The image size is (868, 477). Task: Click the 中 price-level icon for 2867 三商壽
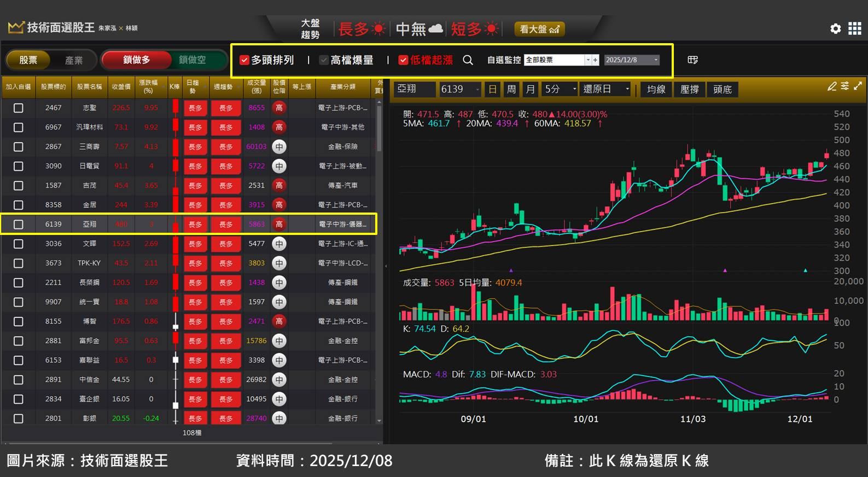pyautogui.click(x=279, y=146)
